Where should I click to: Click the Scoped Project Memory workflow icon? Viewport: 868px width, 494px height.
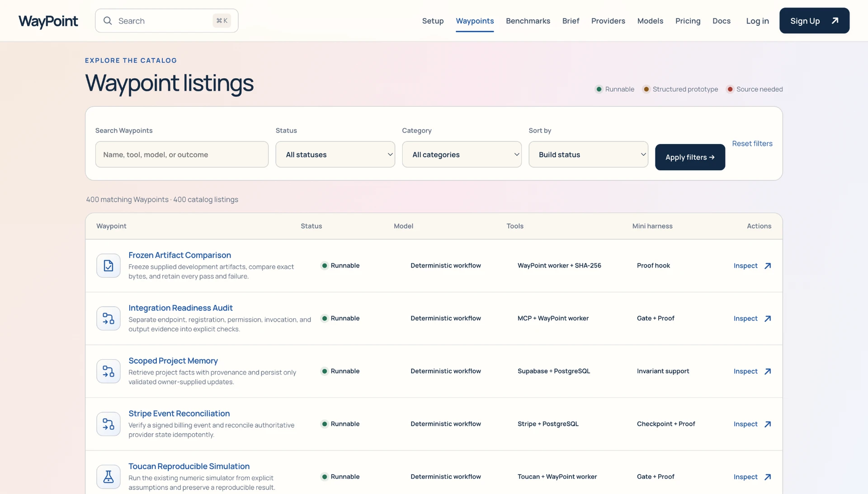108,372
